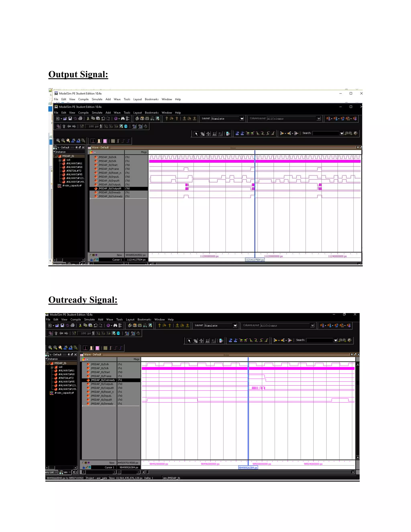Click New file icon in upper ModelSim screenshot

(58, 119)
